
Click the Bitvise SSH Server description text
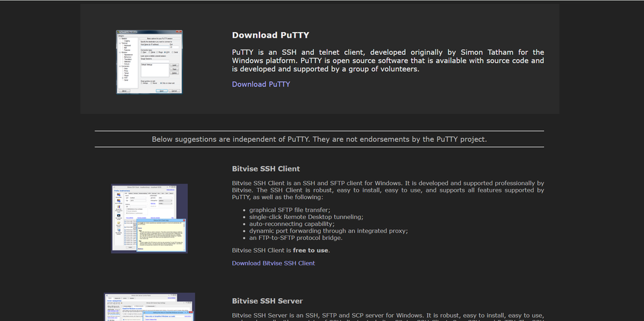(x=388, y=316)
